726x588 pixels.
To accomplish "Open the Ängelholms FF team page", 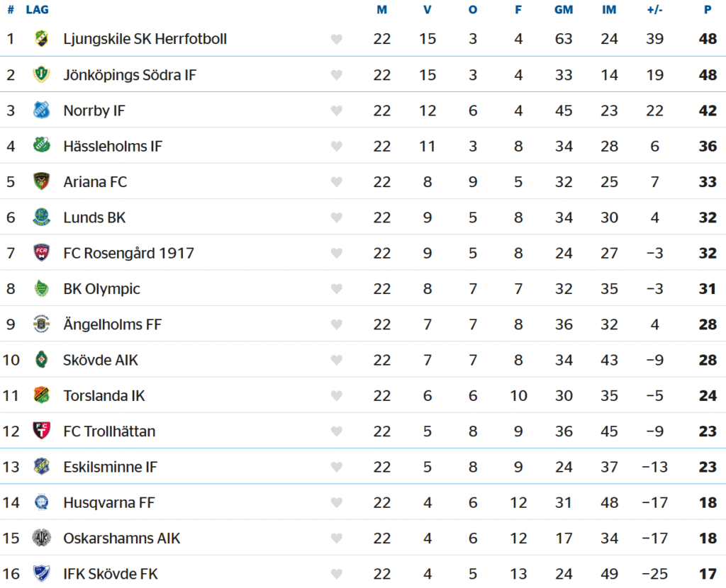I will (113, 324).
